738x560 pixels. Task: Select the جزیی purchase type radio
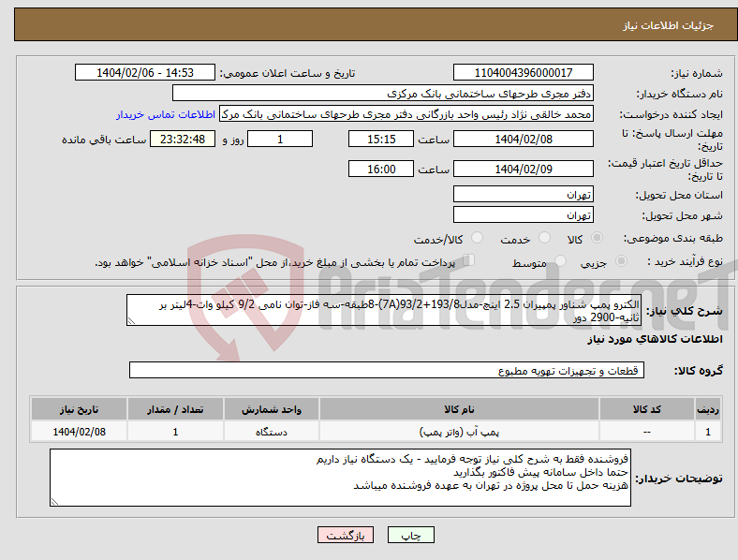click(x=621, y=260)
